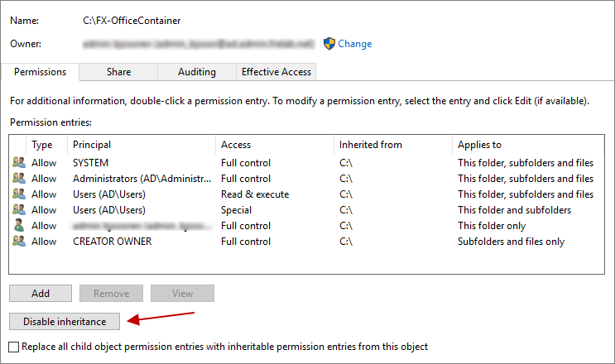This screenshot has height=364, width=615.
Task: Click the single-user icon of blurred principal entry
Action: point(19,226)
